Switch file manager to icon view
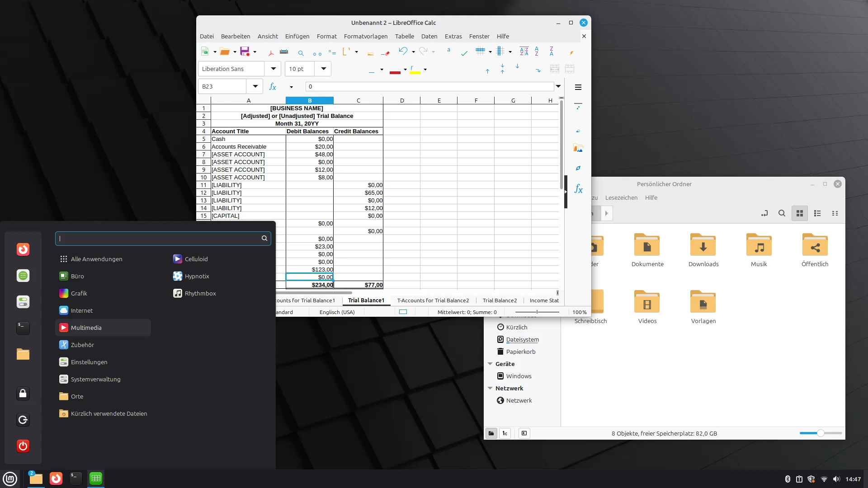Screen dimensions: 868x488 click(800, 213)
